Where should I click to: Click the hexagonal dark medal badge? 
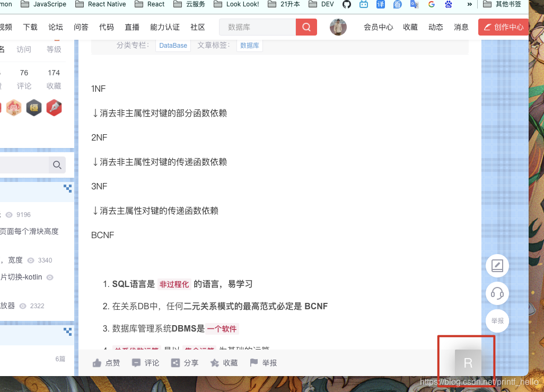click(34, 108)
